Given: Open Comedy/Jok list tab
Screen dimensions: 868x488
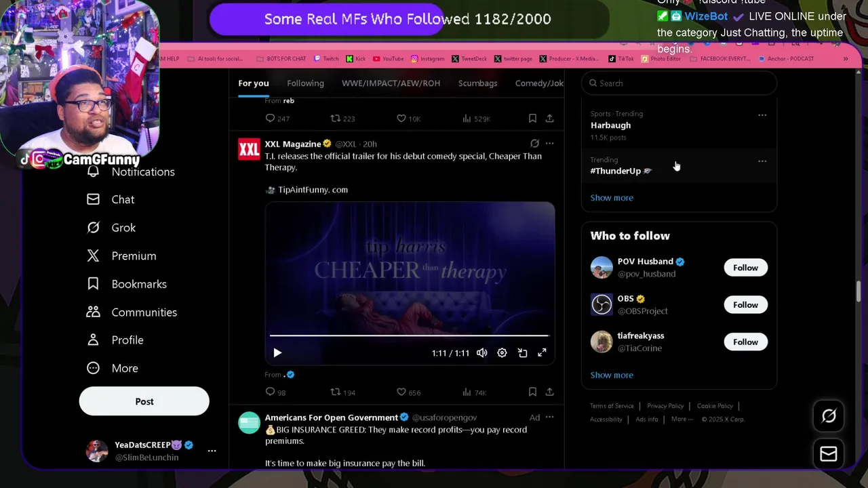Looking at the screenshot, I should point(539,83).
